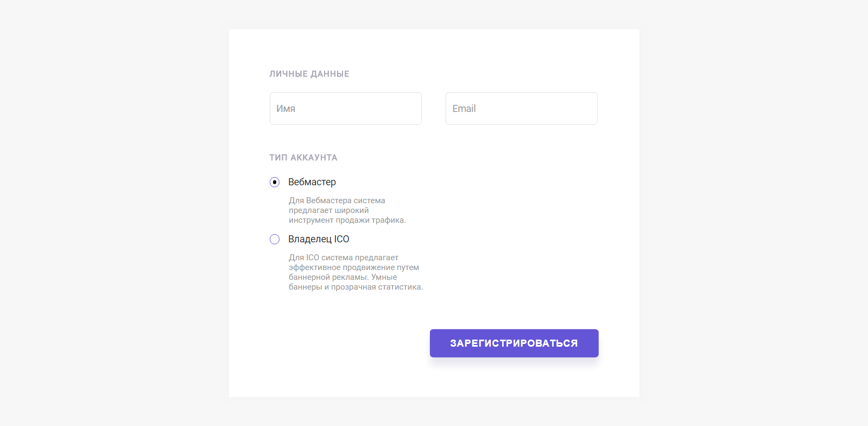The image size is (868, 426).
Task: Click the line 'эффективное продвижение путем'
Action: (354, 267)
